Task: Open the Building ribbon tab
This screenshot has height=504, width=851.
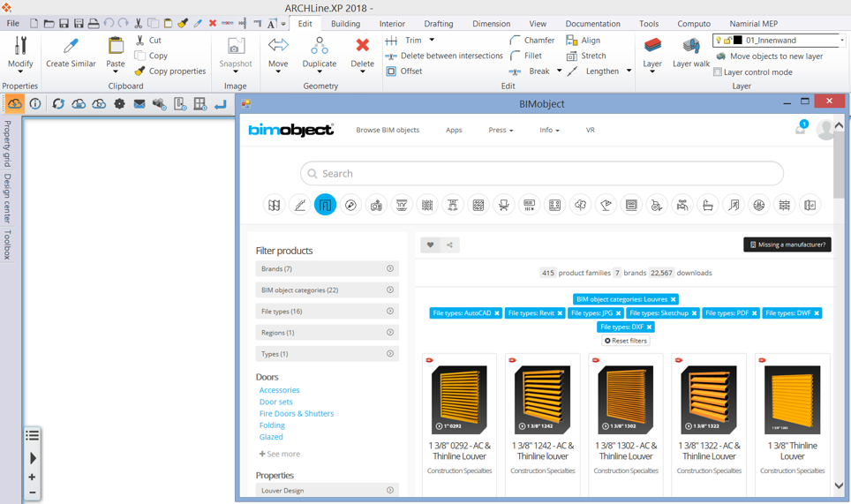Action: pos(345,24)
